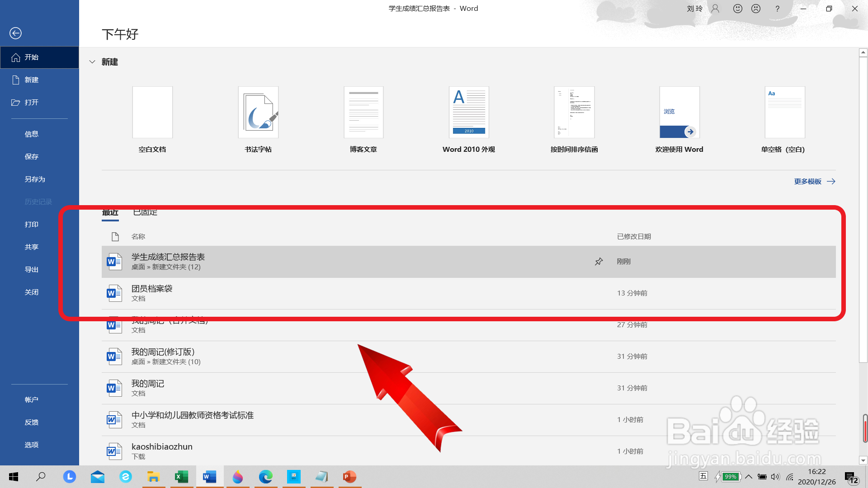This screenshot has height=488, width=868.
Task: Toggle the 五 input method indicator
Action: [703, 476]
